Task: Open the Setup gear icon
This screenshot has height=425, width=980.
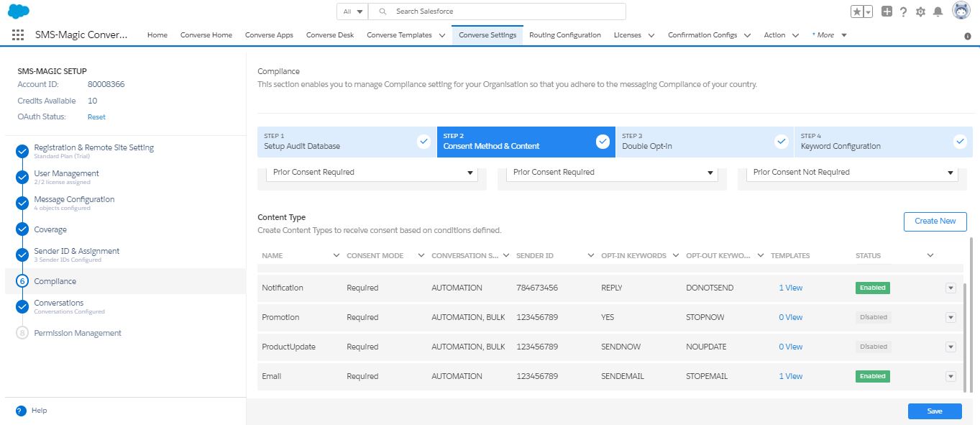Action: click(920, 12)
